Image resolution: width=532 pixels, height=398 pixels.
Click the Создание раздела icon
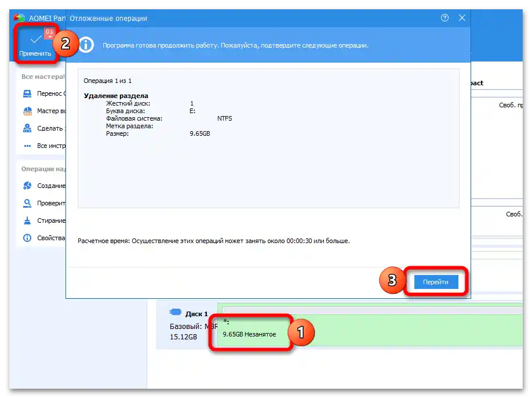tap(27, 186)
